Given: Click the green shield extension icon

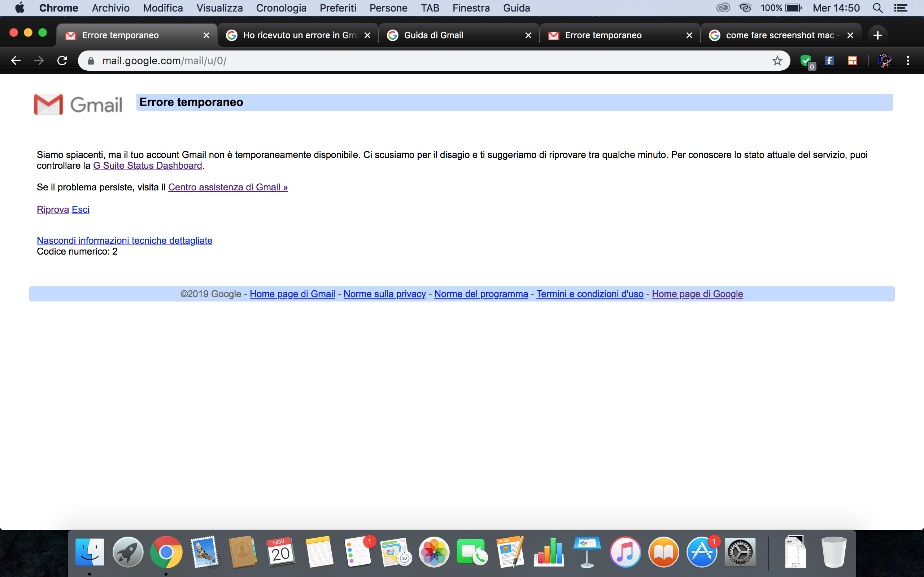Looking at the screenshot, I should (806, 60).
